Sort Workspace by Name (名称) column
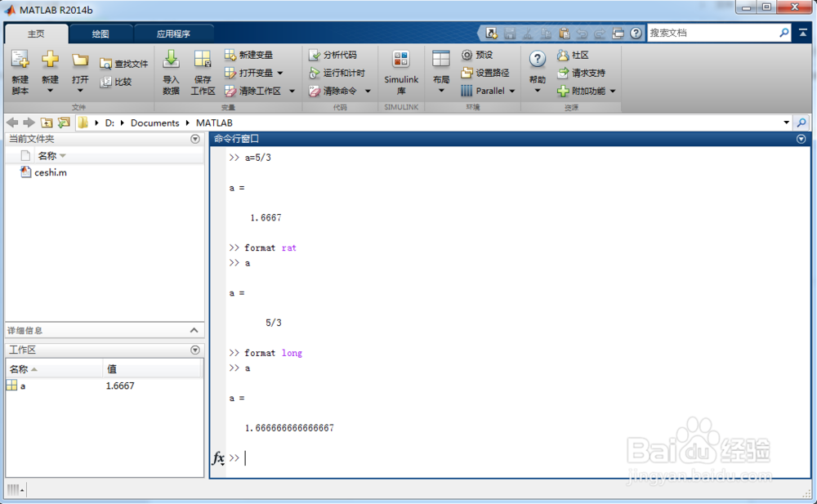This screenshot has width=817, height=504. (x=54, y=369)
